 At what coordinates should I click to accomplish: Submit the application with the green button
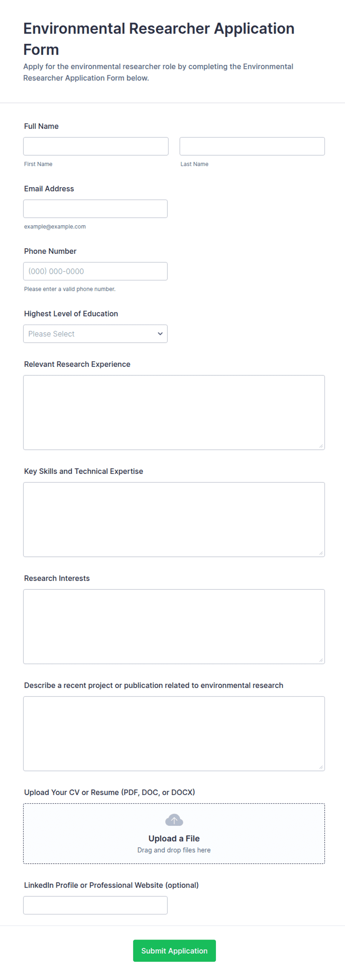click(174, 950)
